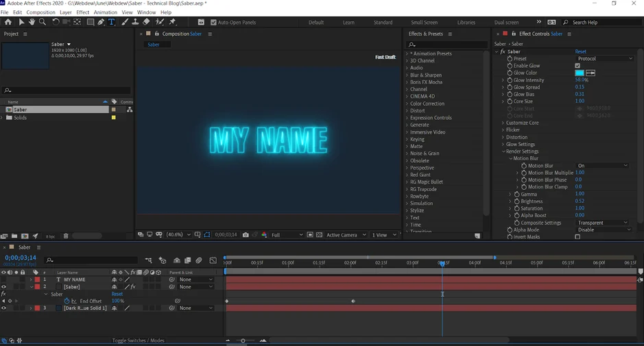Select the Pen tool

(x=101, y=22)
